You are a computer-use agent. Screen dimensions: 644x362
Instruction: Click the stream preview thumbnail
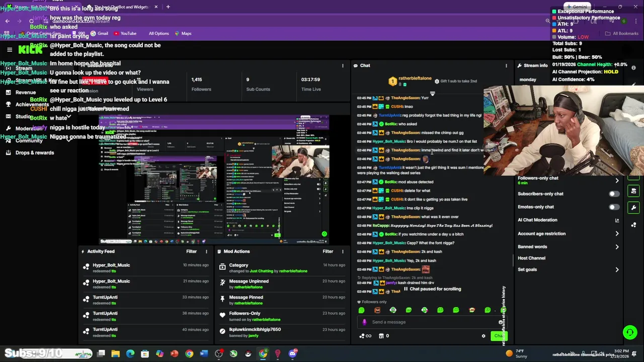pyautogui.click(x=214, y=180)
